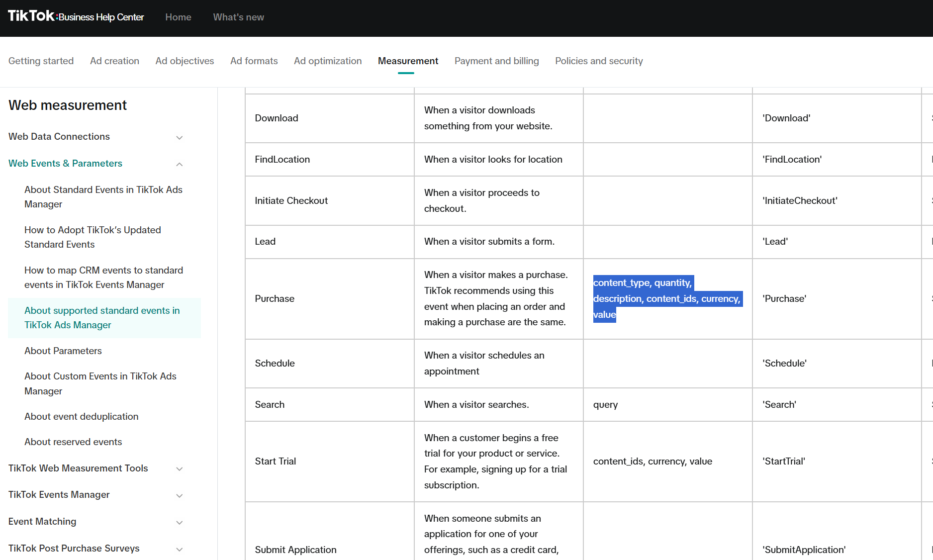Switch to the Ad objectives tab

pos(185,61)
